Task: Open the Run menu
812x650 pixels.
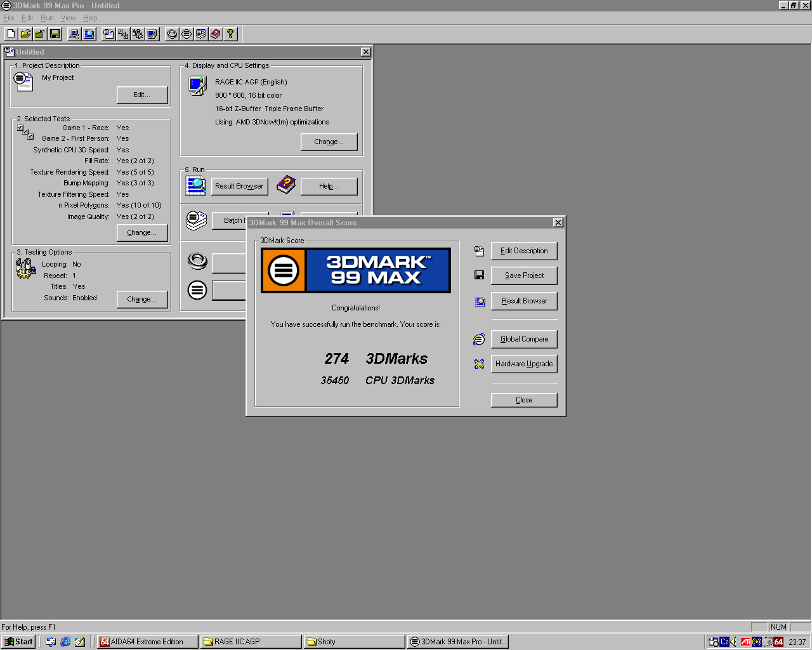Action: click(x=47, y=18)
